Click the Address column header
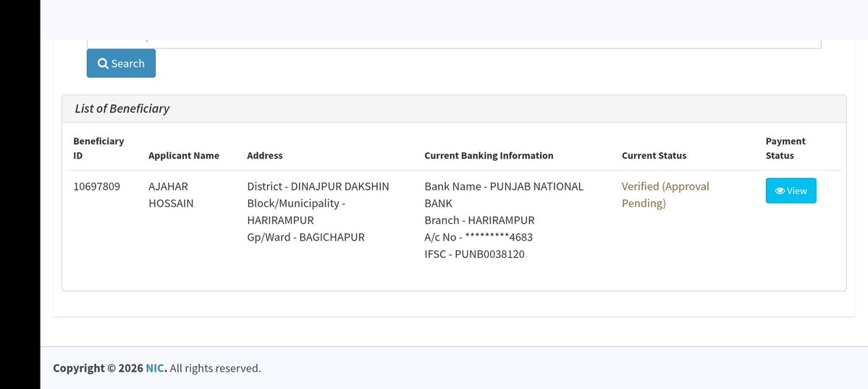 point(265,156)
